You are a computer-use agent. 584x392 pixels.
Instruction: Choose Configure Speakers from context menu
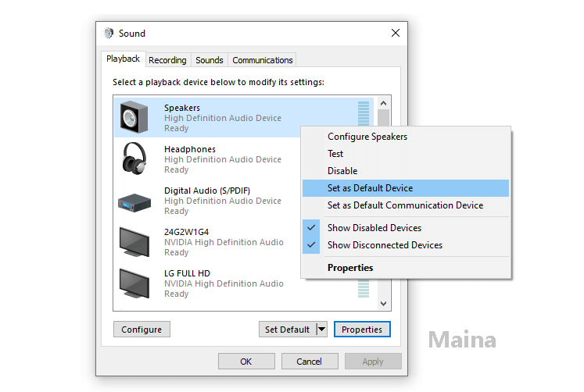click(x=406, y=137)
